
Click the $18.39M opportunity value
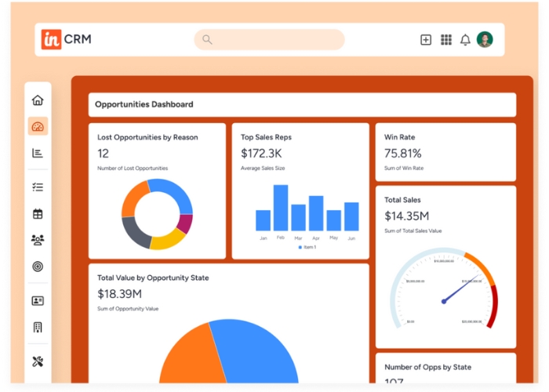[119, 294]
